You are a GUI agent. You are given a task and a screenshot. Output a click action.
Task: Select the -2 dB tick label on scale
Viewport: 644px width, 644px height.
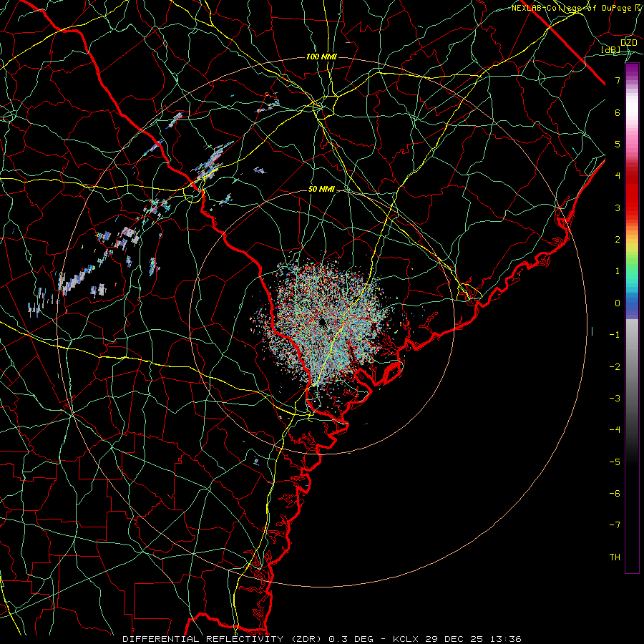tap(615, 367)
